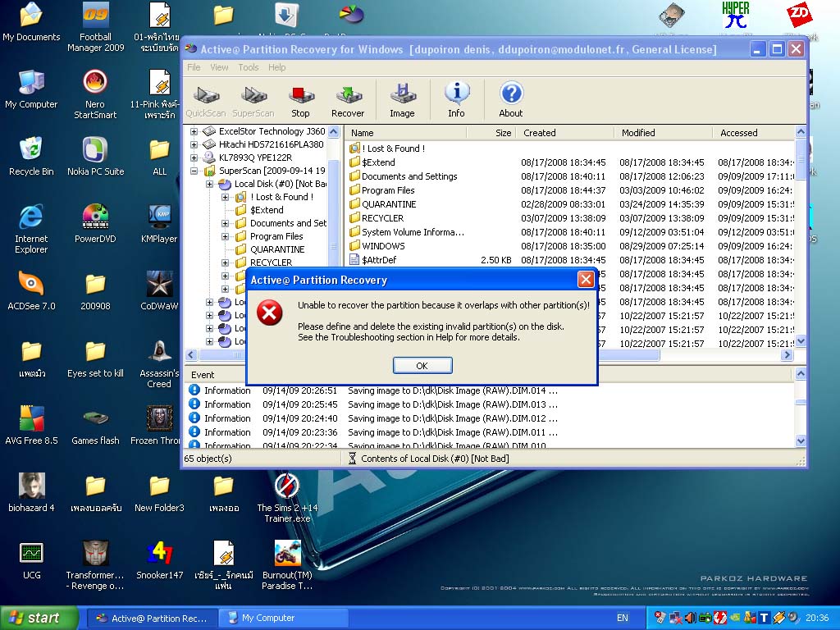Open the Tools menu
The image size is (840, 630).
[x=248, y=67]
